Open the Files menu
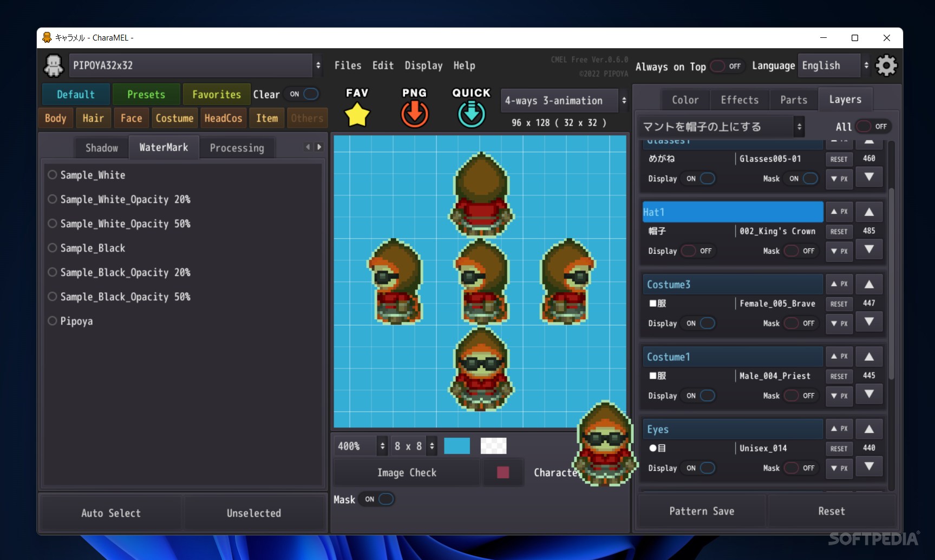This screenshot has width=935, height=560. point(348,65)
